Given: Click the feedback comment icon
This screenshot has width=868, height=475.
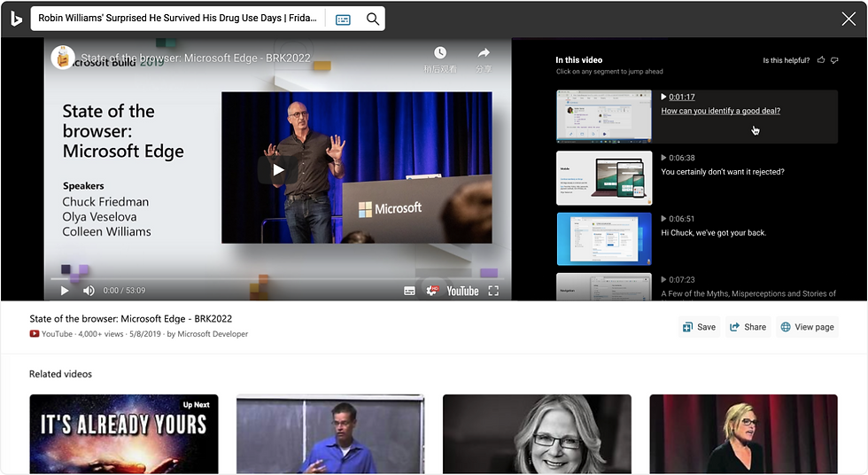Looking at the screenshot, I should point(834,59).
